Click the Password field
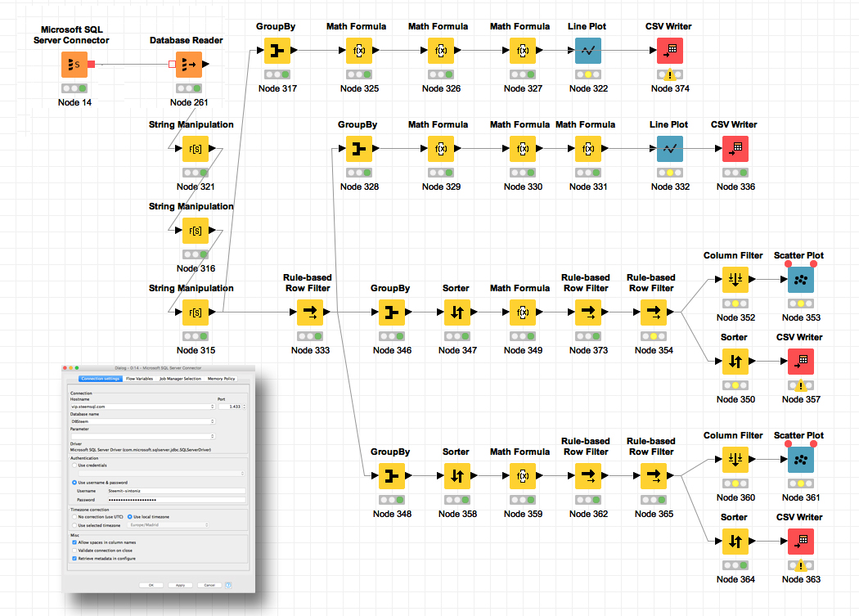The image size is (859, 616). pos(177,500)
